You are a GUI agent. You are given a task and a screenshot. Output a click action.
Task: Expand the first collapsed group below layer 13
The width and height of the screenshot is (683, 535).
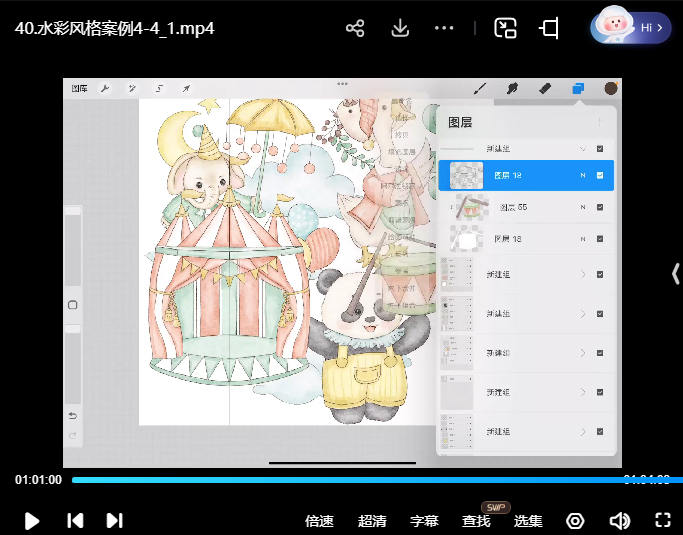click(x=582, y=274)
